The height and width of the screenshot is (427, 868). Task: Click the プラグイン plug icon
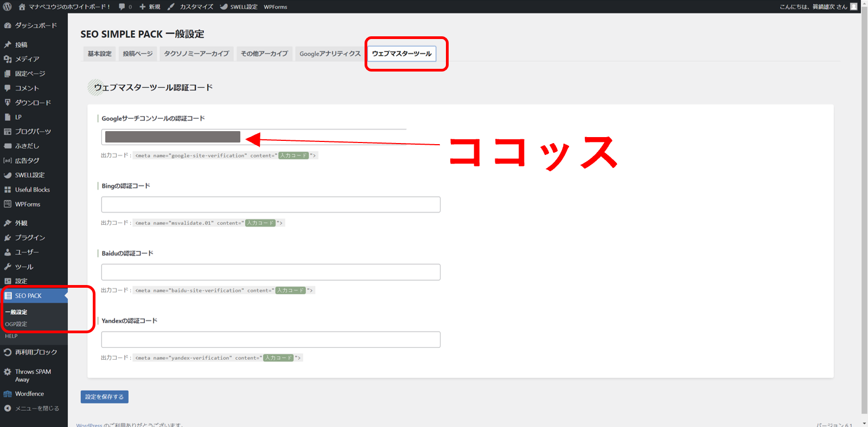pos(8,237)
